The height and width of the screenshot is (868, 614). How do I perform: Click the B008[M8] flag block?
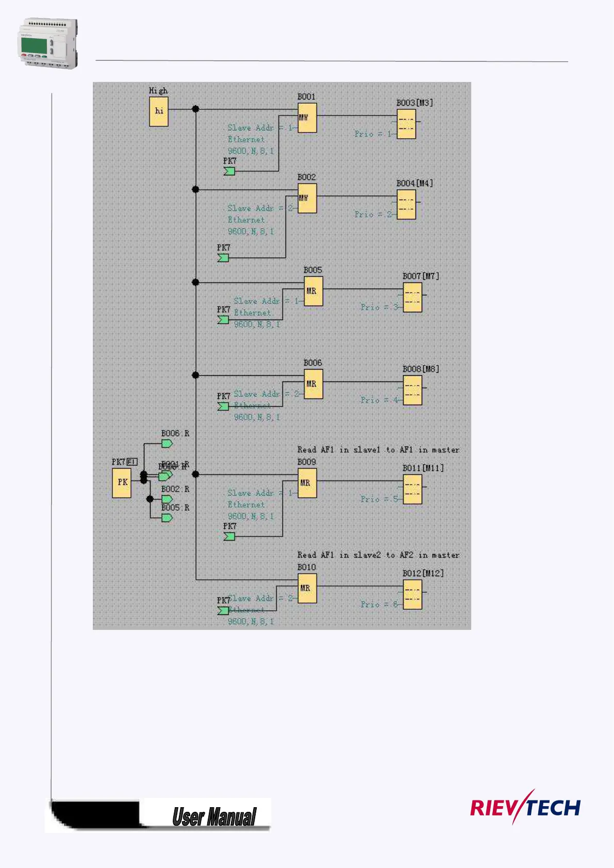click(412, 390)
